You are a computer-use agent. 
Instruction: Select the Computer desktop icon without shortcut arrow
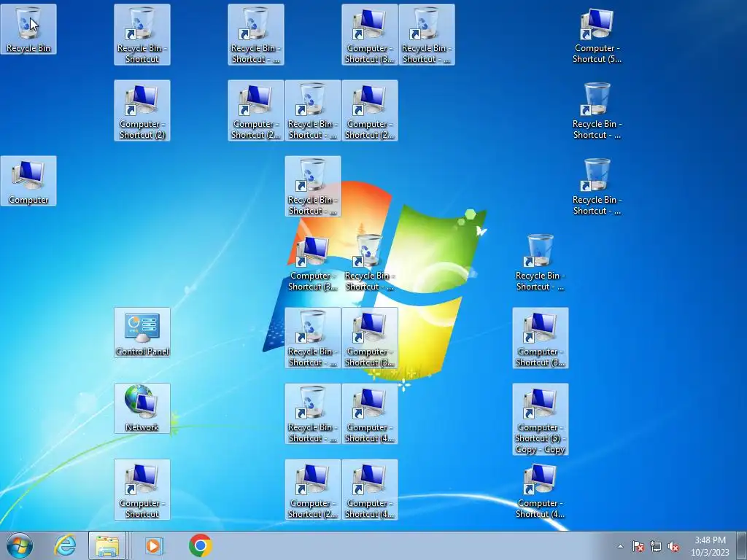(x=28, y=181)
